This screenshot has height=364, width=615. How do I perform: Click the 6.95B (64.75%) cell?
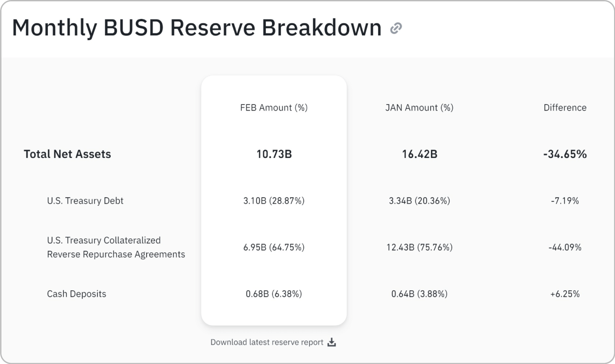click(x=274, y=247)
